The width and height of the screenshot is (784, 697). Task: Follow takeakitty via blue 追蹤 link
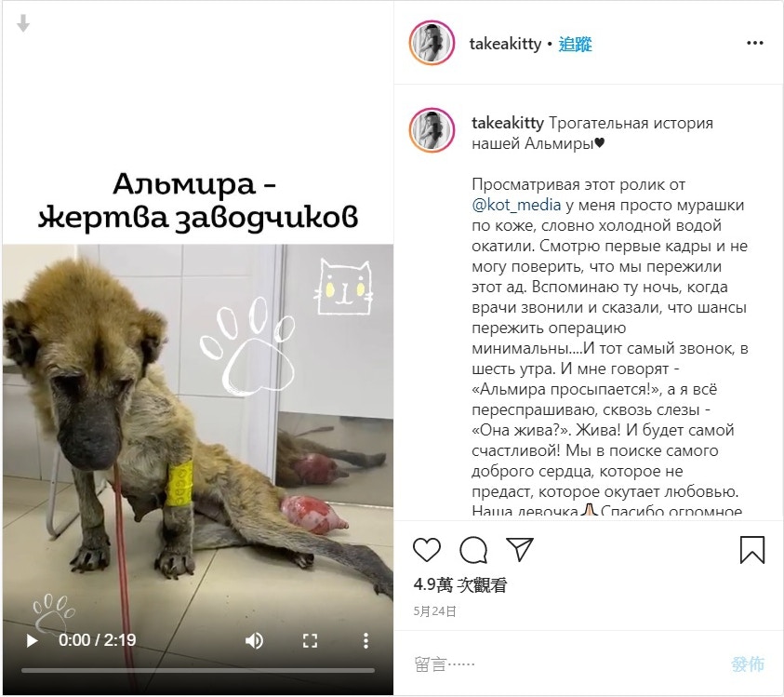[575, 44]
